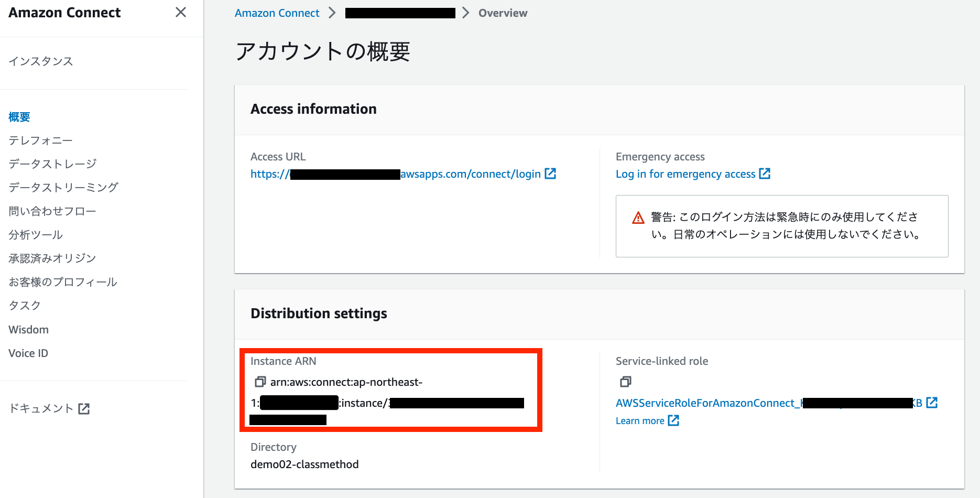This screenshot has width=980, height=498.
Task: Switch to the 問い合わせフロー page
Action: pos(52,211)
